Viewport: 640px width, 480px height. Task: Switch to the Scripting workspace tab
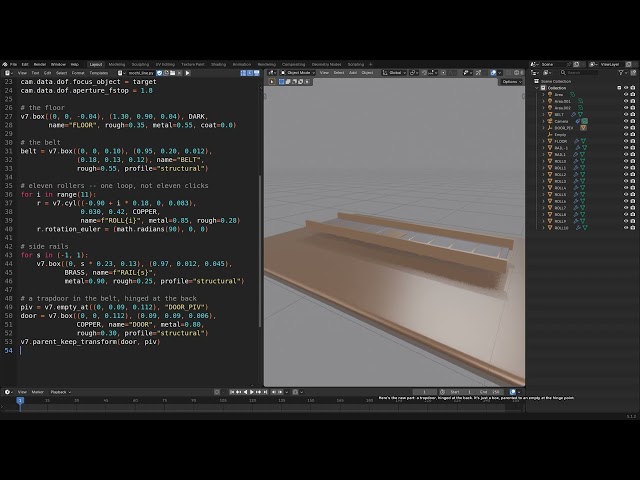[356, 64]
